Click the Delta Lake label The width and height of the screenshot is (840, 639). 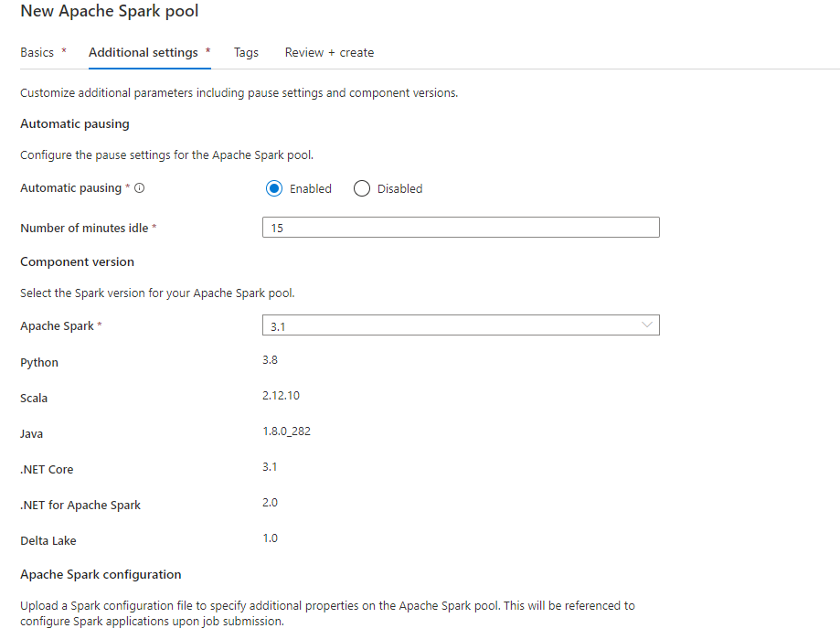(x=48, y=541)
